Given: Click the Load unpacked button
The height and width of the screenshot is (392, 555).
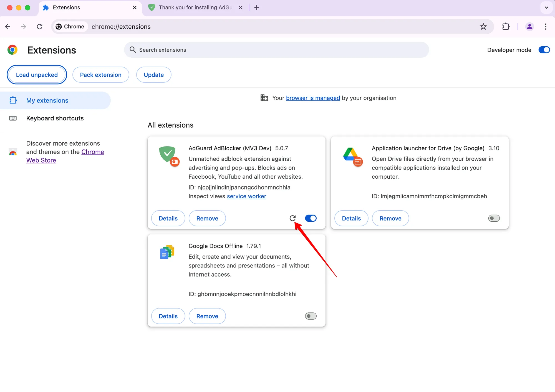Looking at the screenshot, I should pyautogui.click(x=37, y=75).
